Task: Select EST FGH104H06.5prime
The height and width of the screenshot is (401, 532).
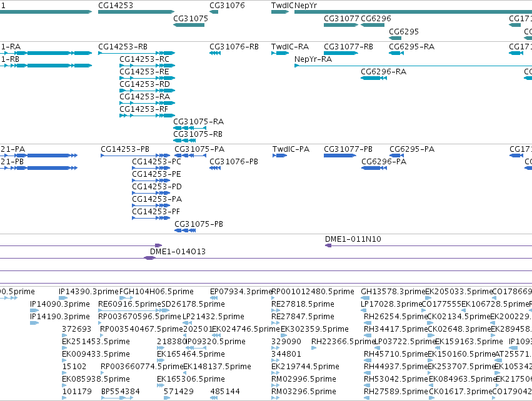Action: tap(156, 292)
